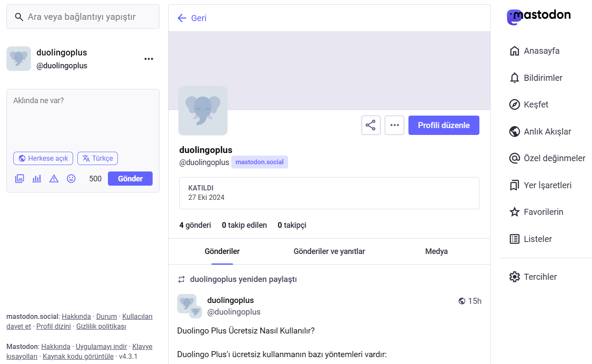
Task: Open the 'Herkese açık' visibility dropdown
Action: click(43, 158)
